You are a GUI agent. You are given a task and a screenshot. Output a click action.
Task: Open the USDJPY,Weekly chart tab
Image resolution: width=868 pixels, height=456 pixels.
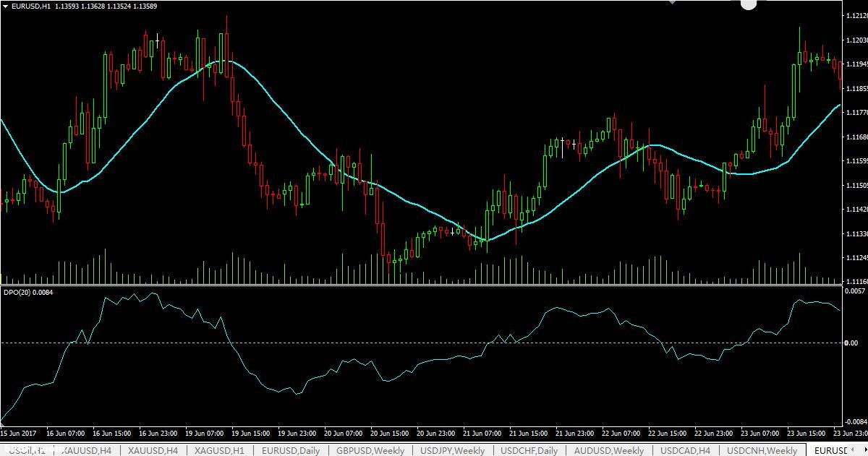(453, 450)
